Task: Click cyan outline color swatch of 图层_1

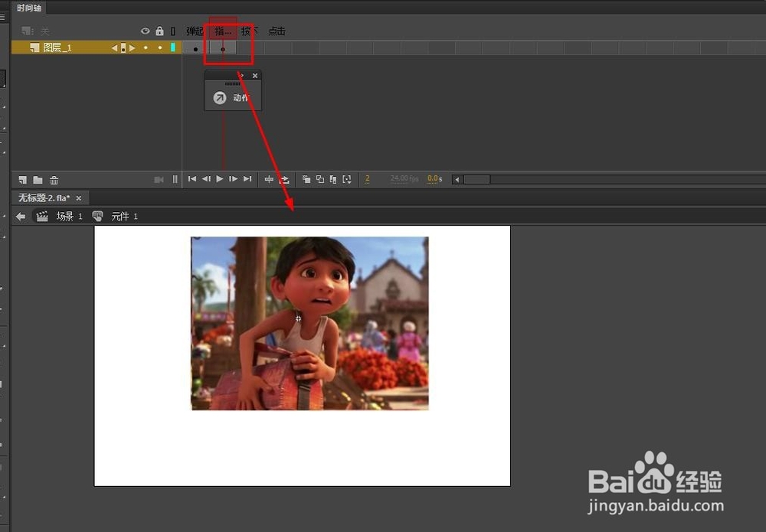Action: [x=173, y=47]
